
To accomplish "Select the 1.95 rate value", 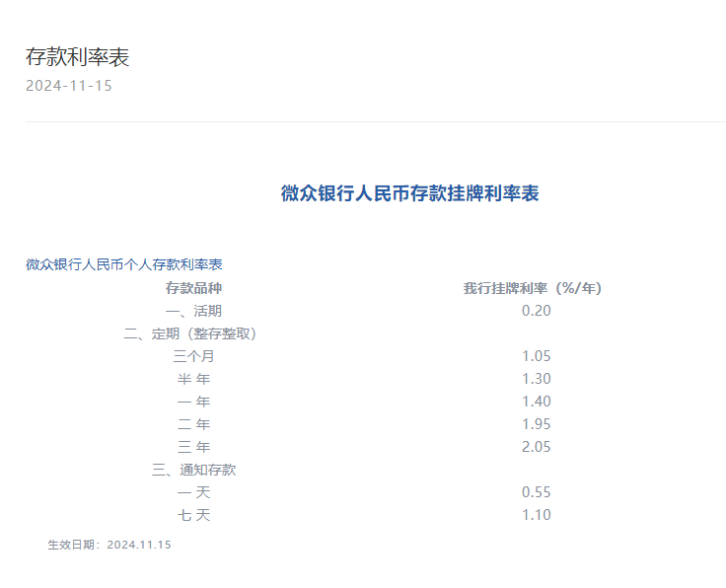I will [536, 424].
